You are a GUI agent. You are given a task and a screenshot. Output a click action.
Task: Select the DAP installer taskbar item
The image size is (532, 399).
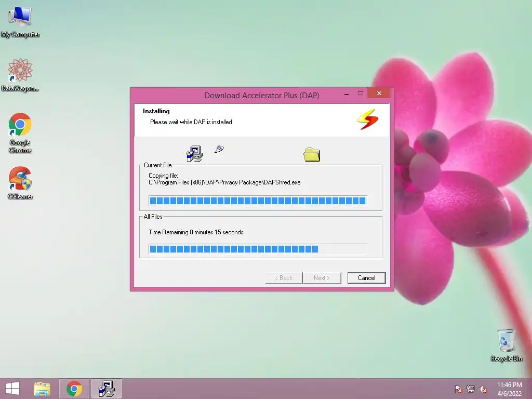point(107,389)
